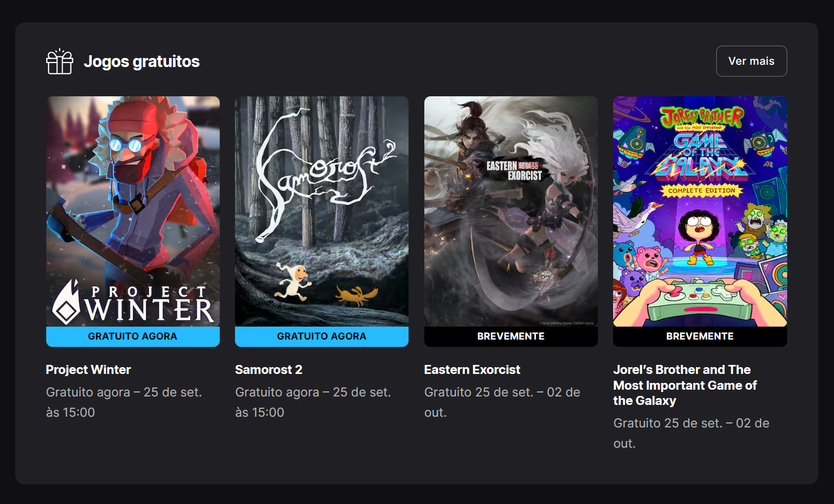
Task: Open the Eastern Exorcist title link
Action: 472,369
